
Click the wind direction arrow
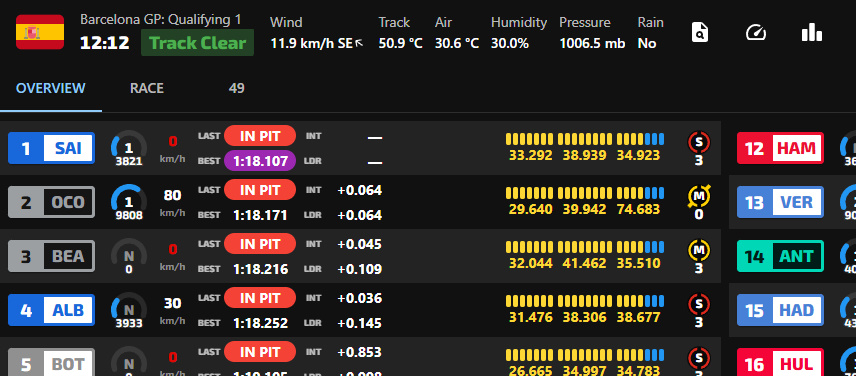click(359, 43)
